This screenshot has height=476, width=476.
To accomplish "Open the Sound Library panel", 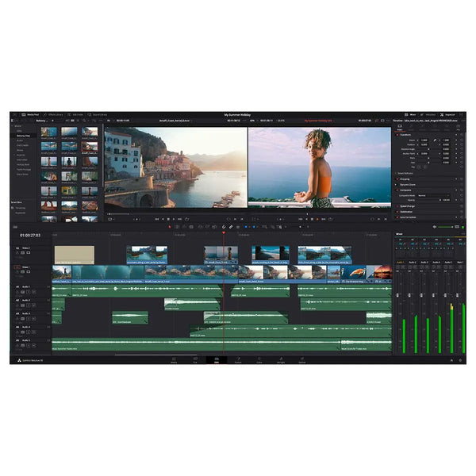I will click(x=98, y=115).
